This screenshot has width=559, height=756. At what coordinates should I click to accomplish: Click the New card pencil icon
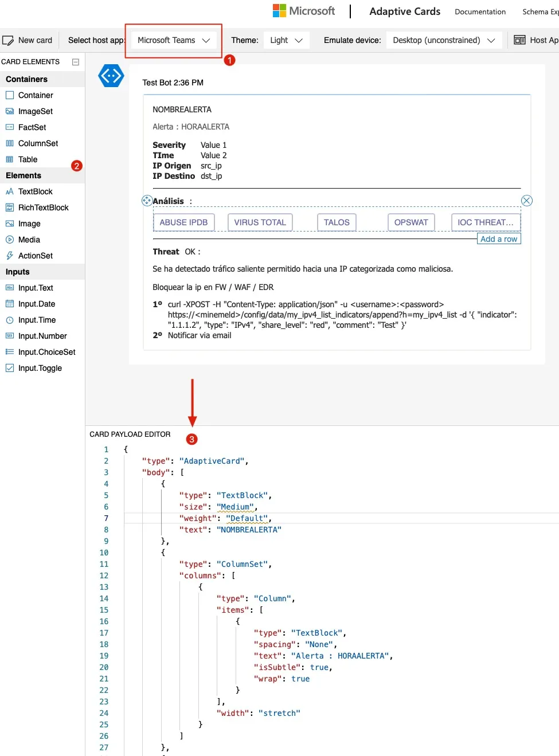point(8,41)
